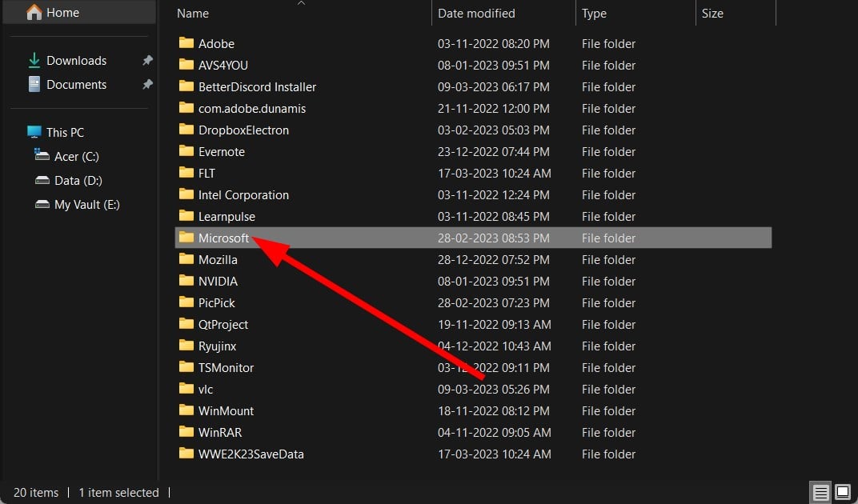Click the PicPick folder icon

[x=186, y=302]
